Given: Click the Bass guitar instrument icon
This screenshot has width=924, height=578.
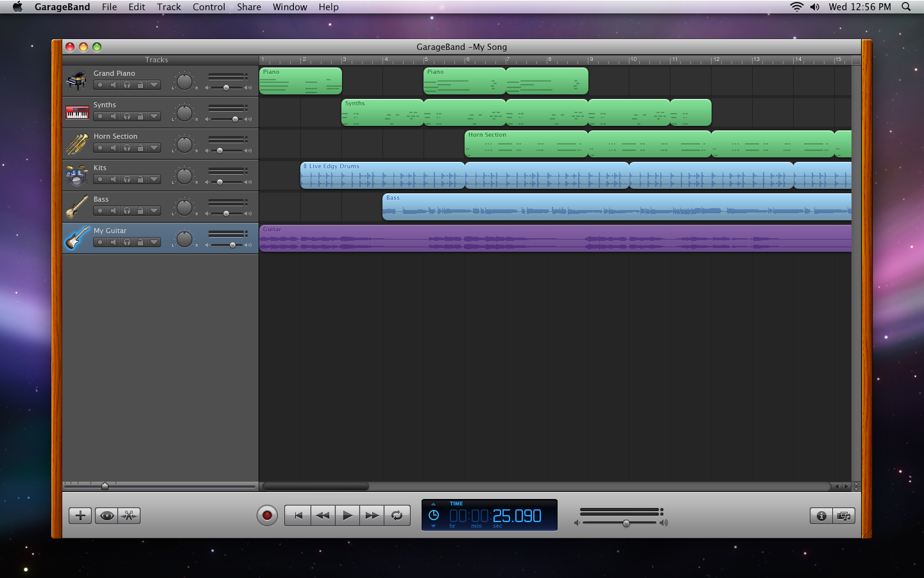Looking at the screenshot, I should (x=77, y=207).
